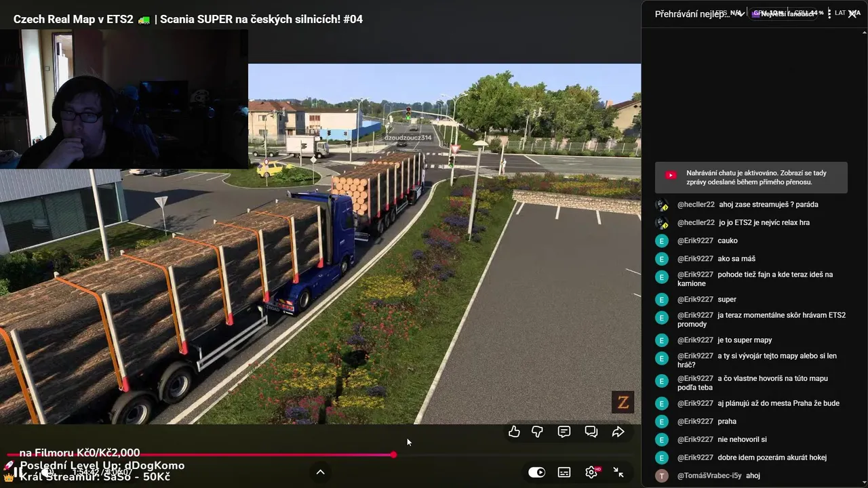Select message 'a čo vlastne hovoríš na túto mapu'
868x488 pixels.
pyautogui.click(x=753, y=383)
